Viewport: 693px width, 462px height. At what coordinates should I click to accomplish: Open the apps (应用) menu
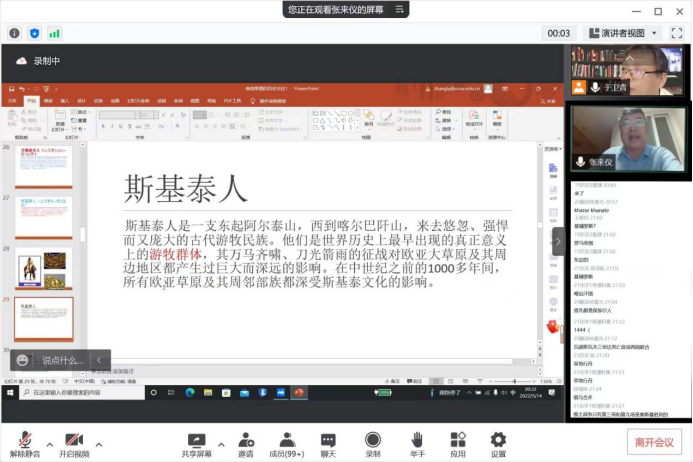[458, 442]
